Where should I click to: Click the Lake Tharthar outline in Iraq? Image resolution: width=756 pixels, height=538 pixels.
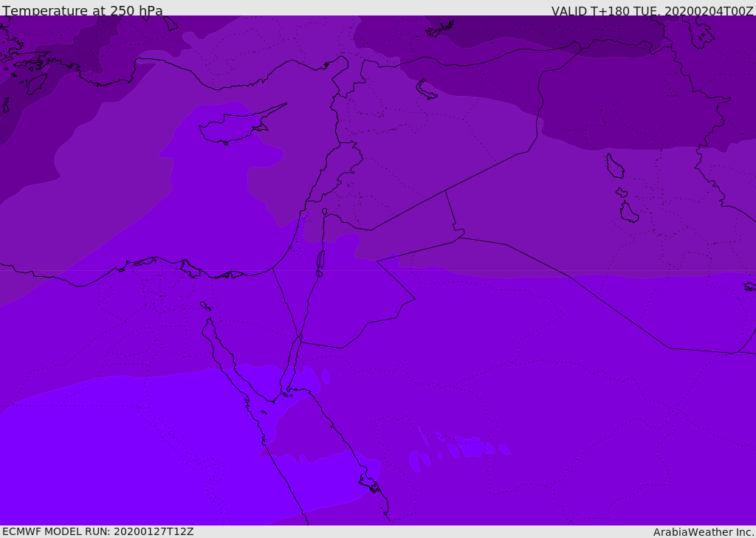pos(615,166)
